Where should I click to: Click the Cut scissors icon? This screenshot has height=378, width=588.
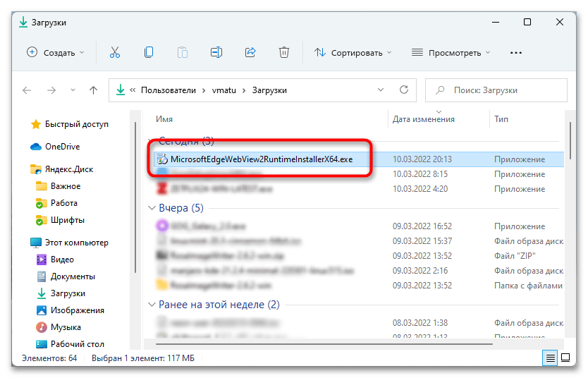(114, 52)
